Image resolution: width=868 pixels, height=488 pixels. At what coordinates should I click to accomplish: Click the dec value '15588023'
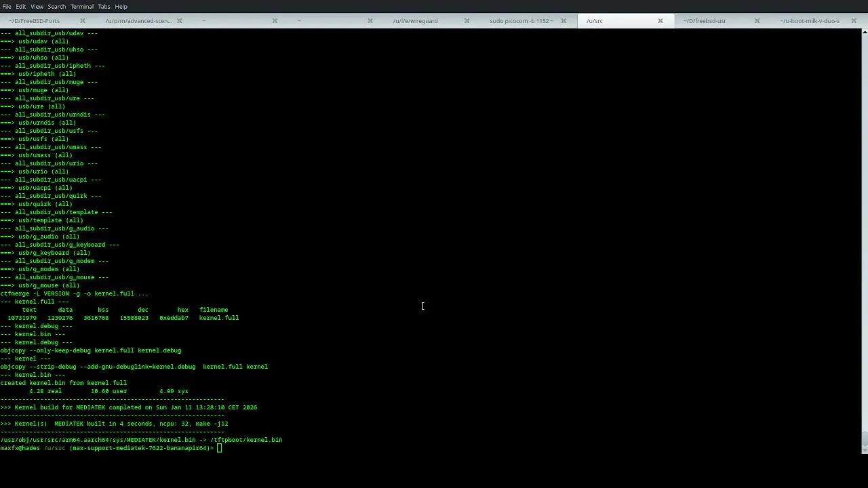coord(134,318)
